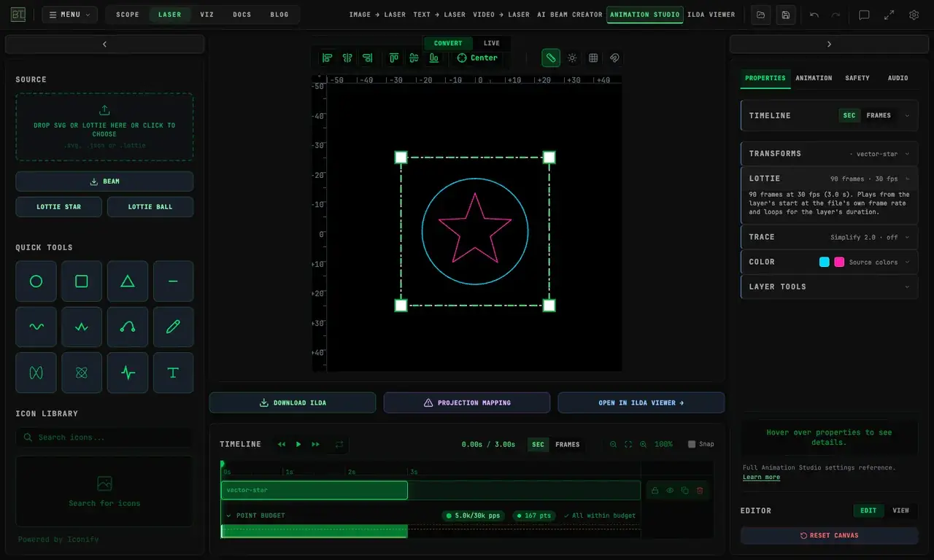Select the triangle quick tool

click(x=128, y=281)
